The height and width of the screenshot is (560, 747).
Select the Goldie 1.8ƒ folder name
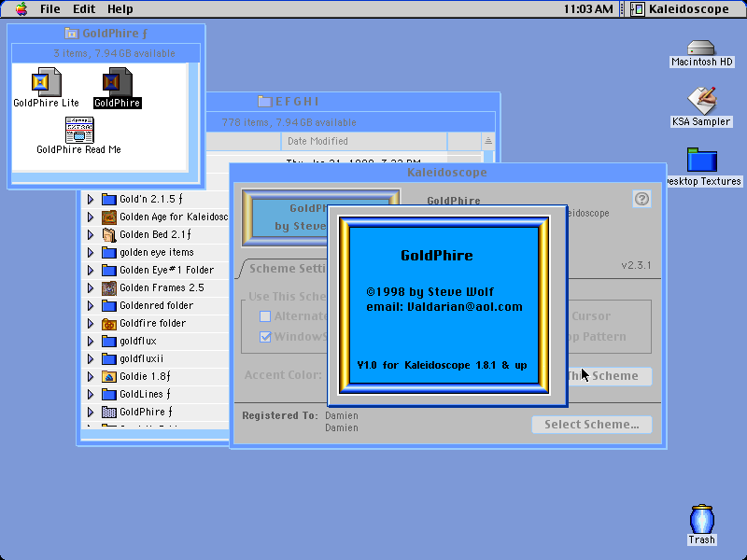(x=145, y=377)
